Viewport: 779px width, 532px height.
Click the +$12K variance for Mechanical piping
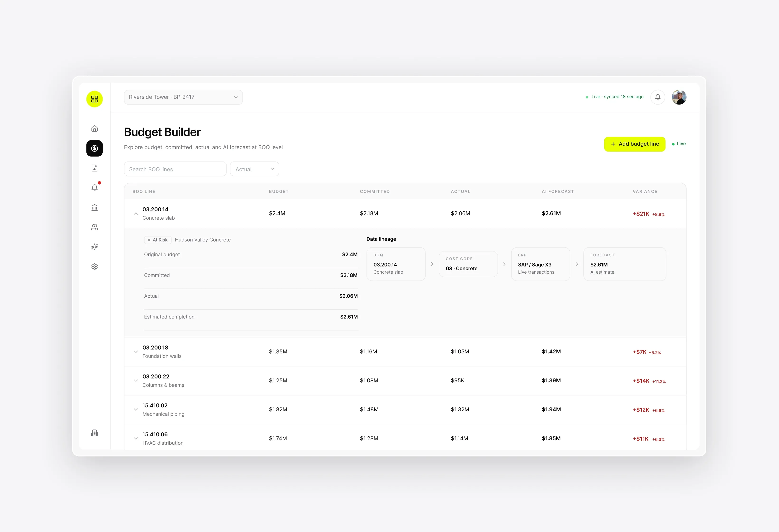641,410
